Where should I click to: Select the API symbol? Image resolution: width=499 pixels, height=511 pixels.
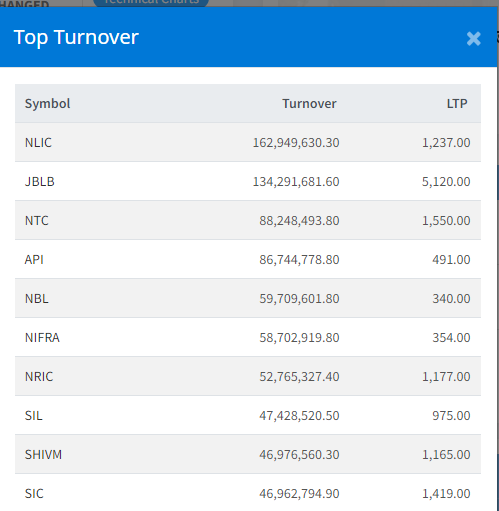(x=34, y=260)
